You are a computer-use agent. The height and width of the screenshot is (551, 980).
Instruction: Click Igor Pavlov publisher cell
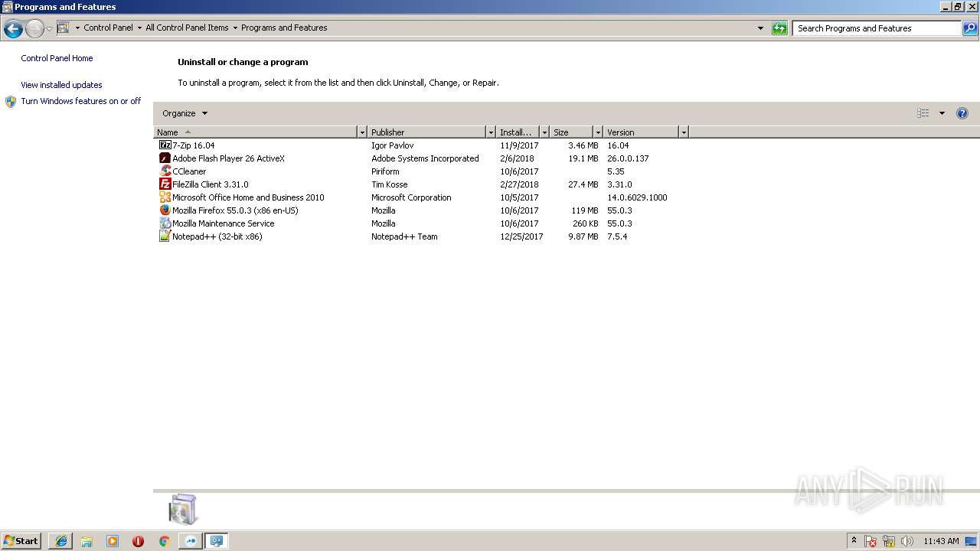pos(392,145)
